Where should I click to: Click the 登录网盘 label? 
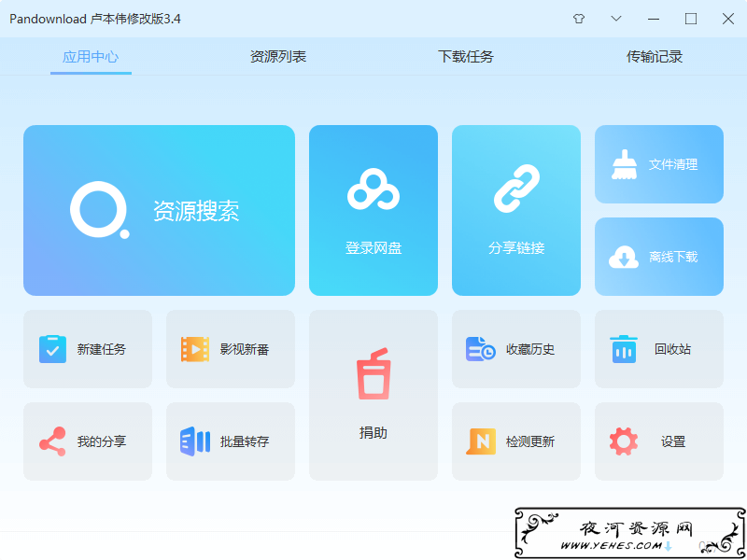[x=373, y=248]
